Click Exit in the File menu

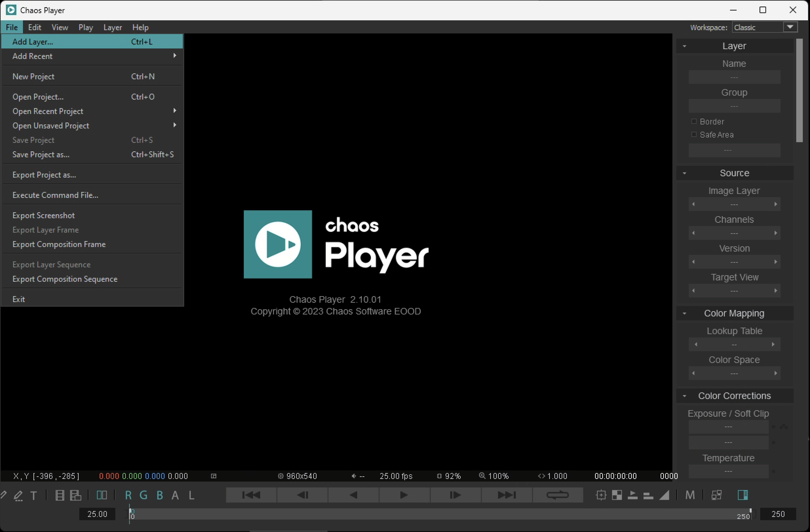click(92, 299)
